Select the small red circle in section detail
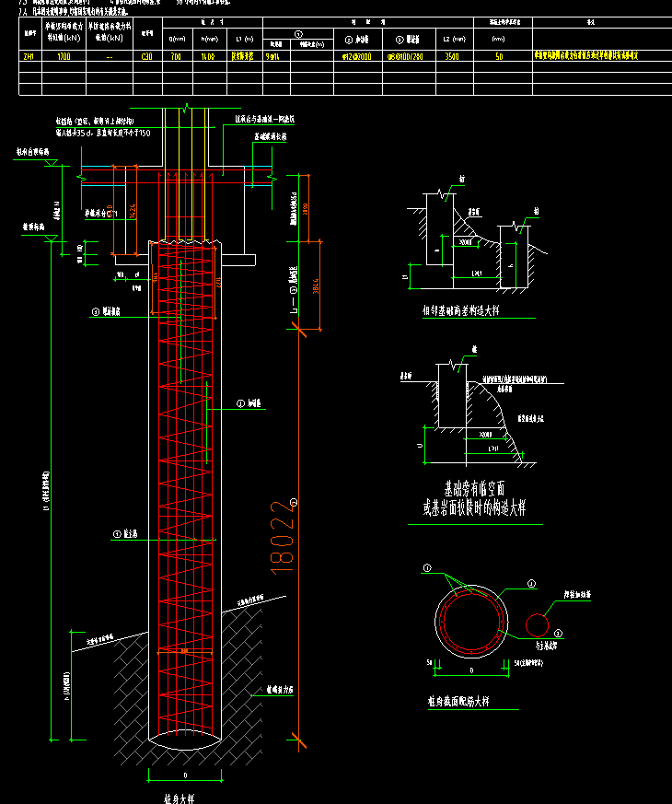672x804 pixels. (537, 625)
